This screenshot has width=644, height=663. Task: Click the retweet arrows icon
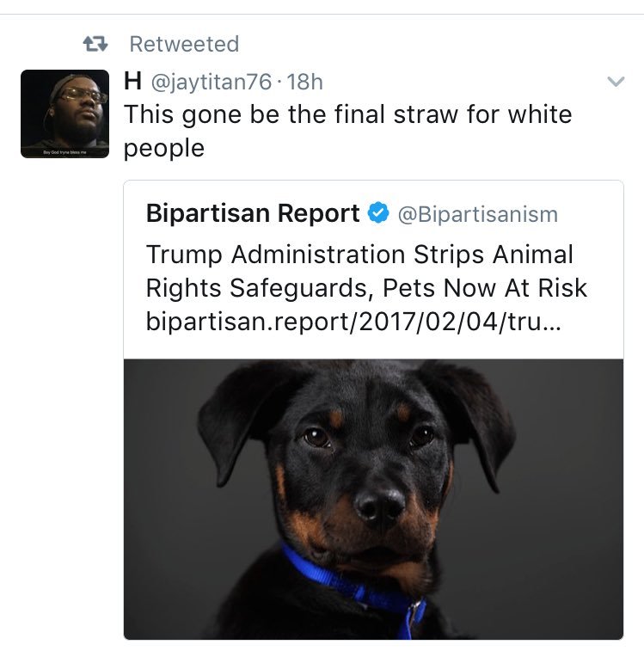click(94, 43)
